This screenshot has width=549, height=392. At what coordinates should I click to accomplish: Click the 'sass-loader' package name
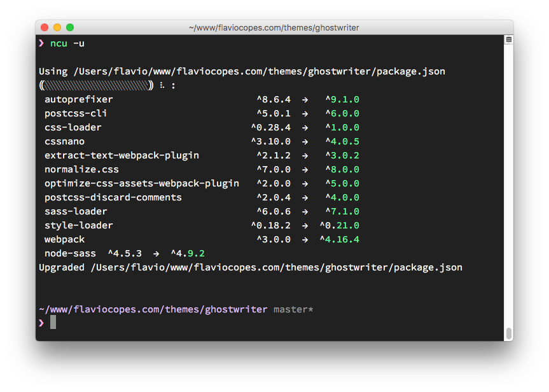tap(76, 211)
